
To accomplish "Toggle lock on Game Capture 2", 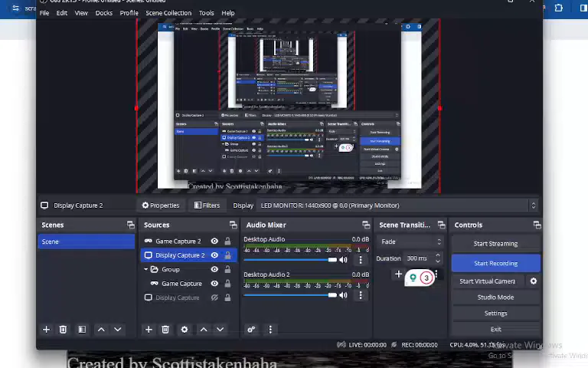I will [x=227, y=241].
